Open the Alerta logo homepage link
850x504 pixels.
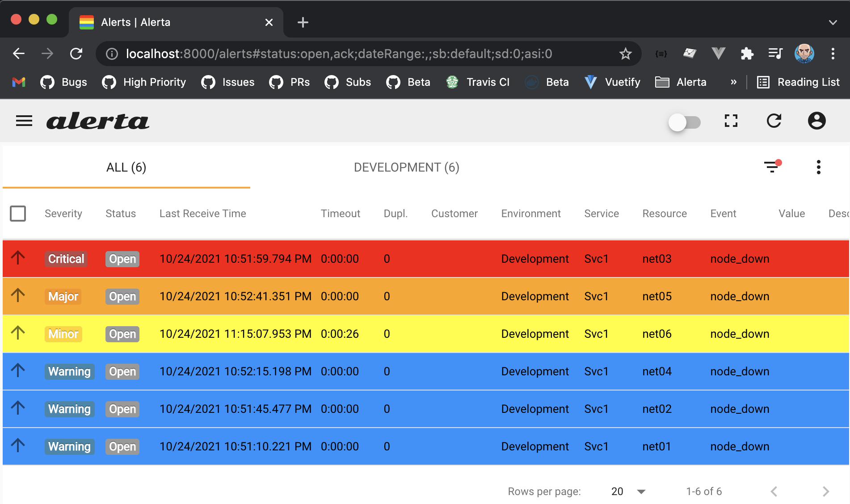point(98,121)
